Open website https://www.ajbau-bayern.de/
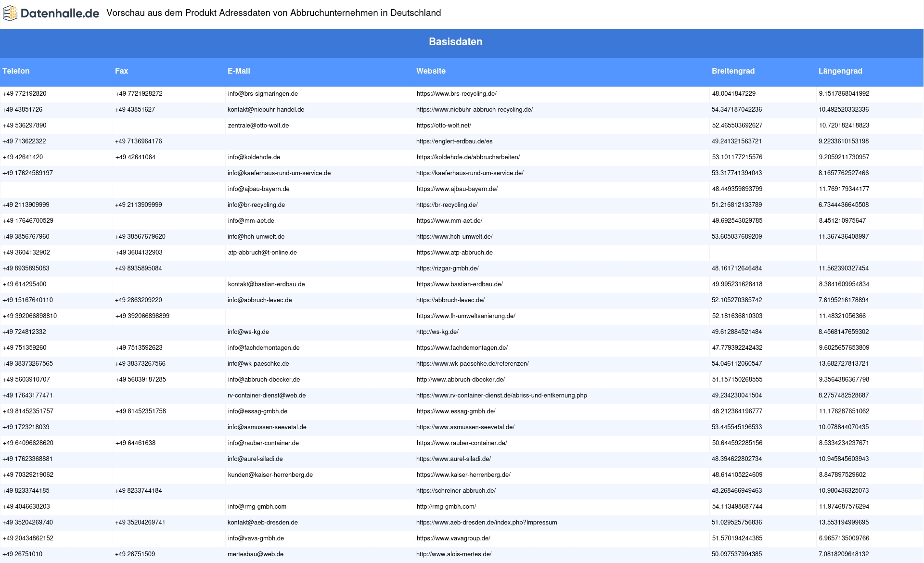 pos(457,189)
